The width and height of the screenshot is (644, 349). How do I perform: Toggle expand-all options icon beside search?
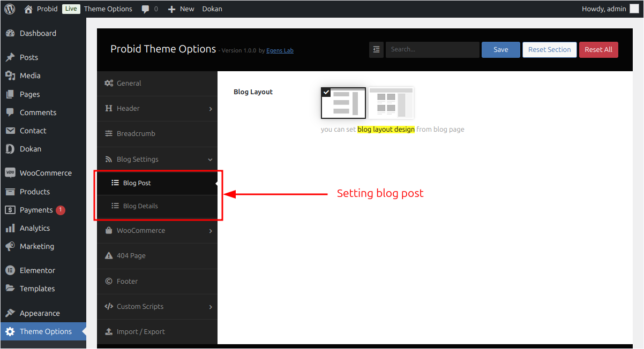(x=376, y=49)
